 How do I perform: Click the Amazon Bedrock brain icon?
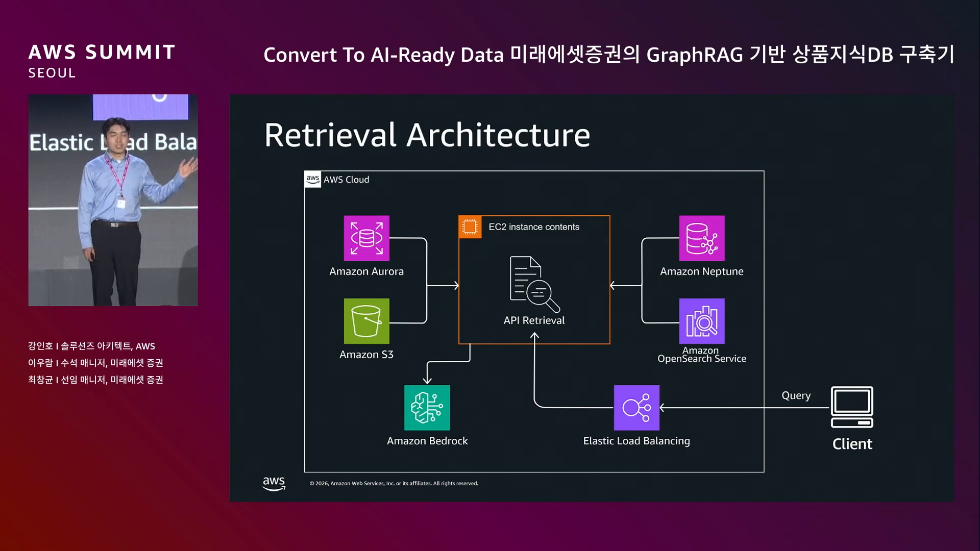(x=427, y=408)
